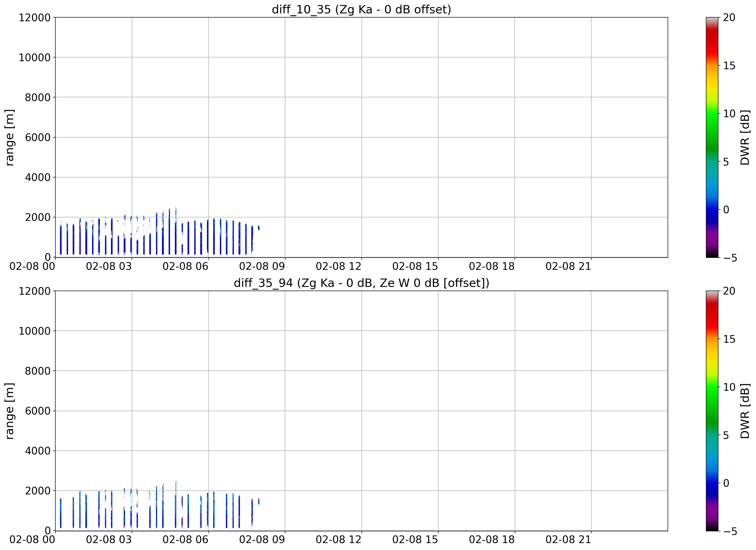
Task: Click the top plot's '4000' y-axis tick
Action: point(38,177)
